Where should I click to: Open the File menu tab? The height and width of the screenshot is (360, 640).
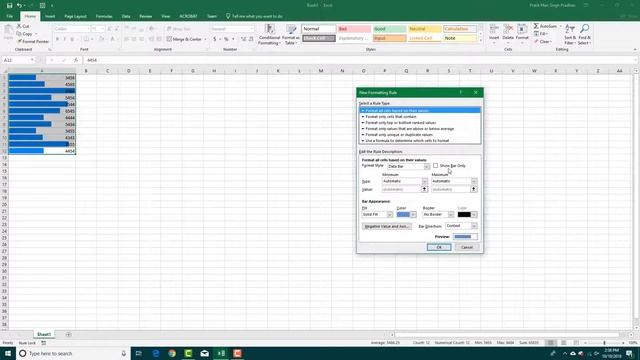click(9, 16)
